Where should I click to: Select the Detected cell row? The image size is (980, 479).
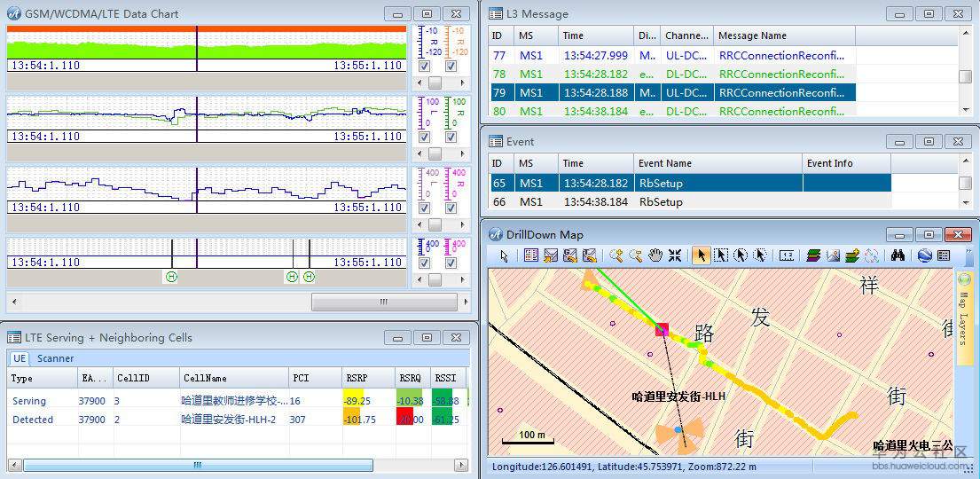pos(238,420)
